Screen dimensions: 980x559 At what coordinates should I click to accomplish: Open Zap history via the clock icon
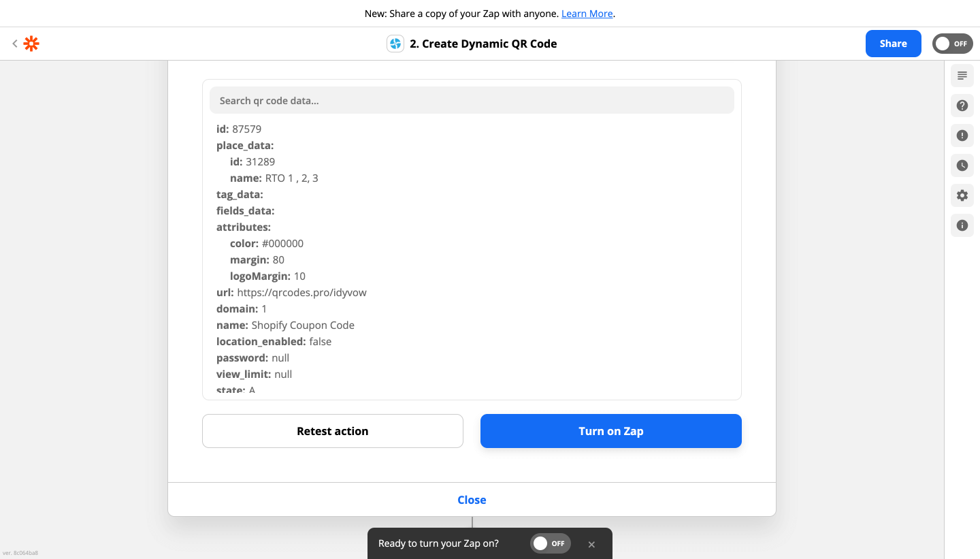coord(962,165)
